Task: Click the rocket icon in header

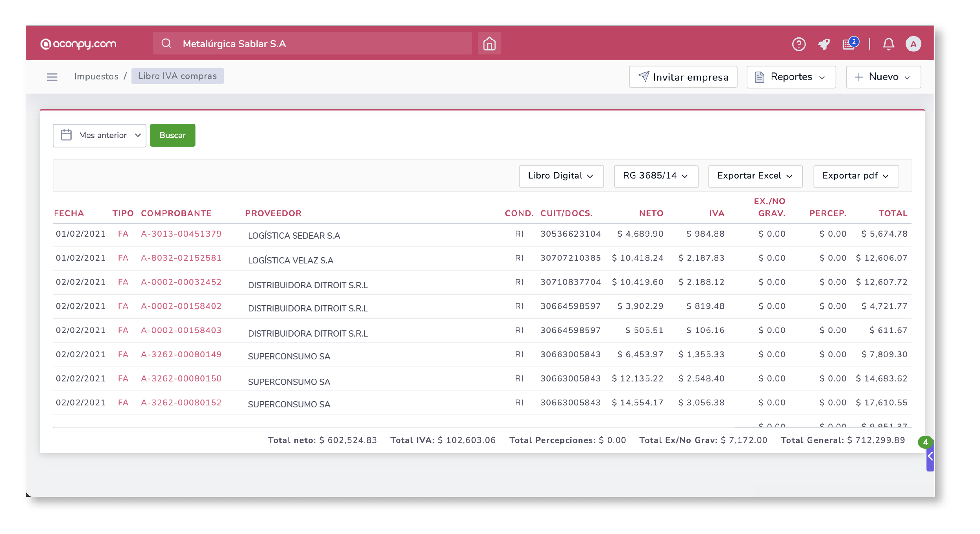Action: click(824, 44)
